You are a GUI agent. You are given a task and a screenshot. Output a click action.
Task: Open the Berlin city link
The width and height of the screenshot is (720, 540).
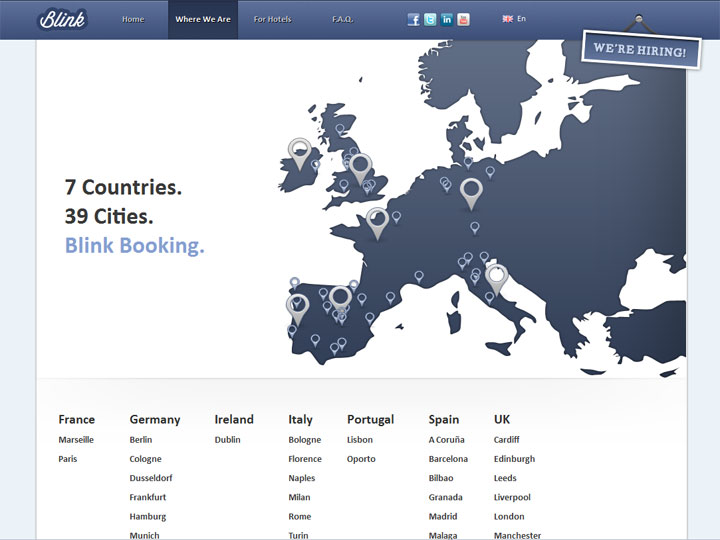(x=141, y=440)
